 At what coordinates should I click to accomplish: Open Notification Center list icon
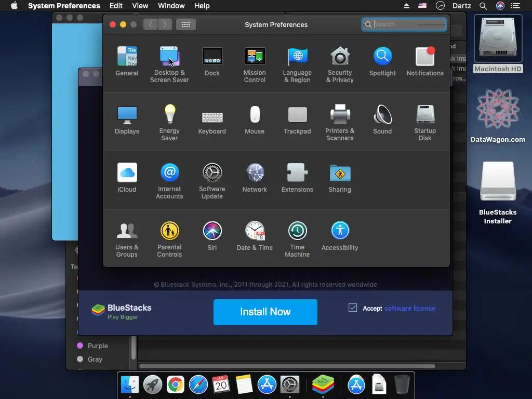tap(515, 6)
